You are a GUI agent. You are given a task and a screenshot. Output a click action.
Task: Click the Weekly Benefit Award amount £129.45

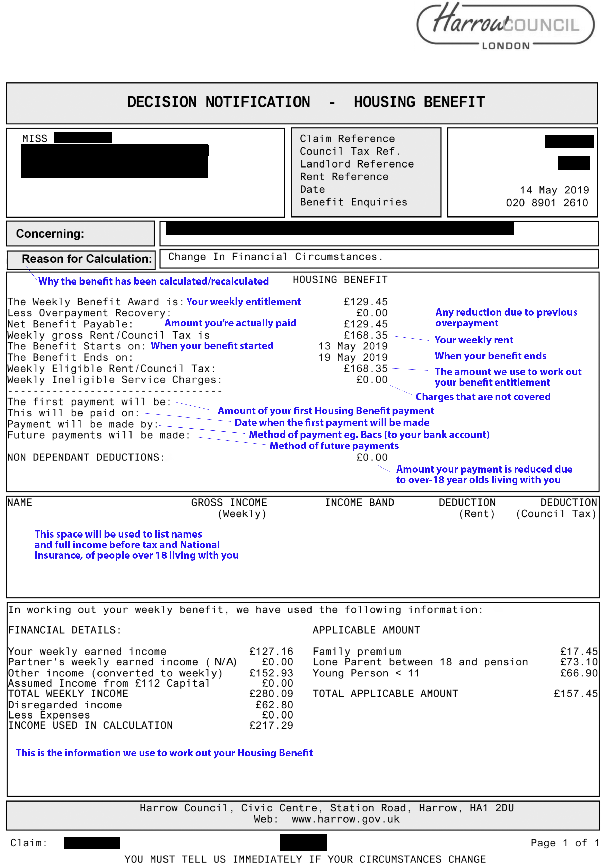coord(365,302)
